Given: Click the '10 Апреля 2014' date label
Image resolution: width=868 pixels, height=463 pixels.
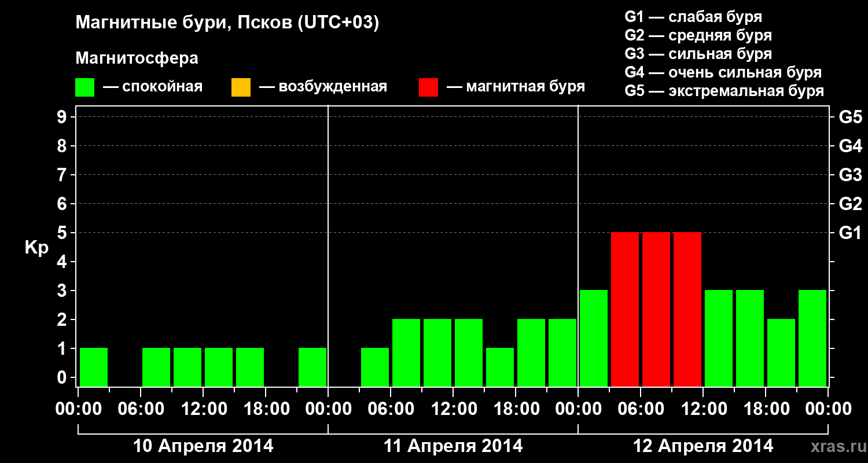Looking at the screenshot, I should 203,446.
